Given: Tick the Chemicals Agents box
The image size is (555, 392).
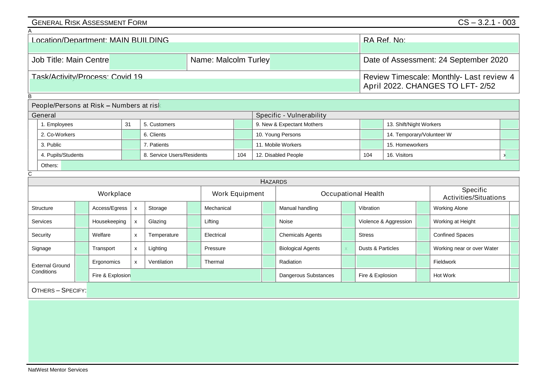Looking at the screenshot, I should click(348, 235).
